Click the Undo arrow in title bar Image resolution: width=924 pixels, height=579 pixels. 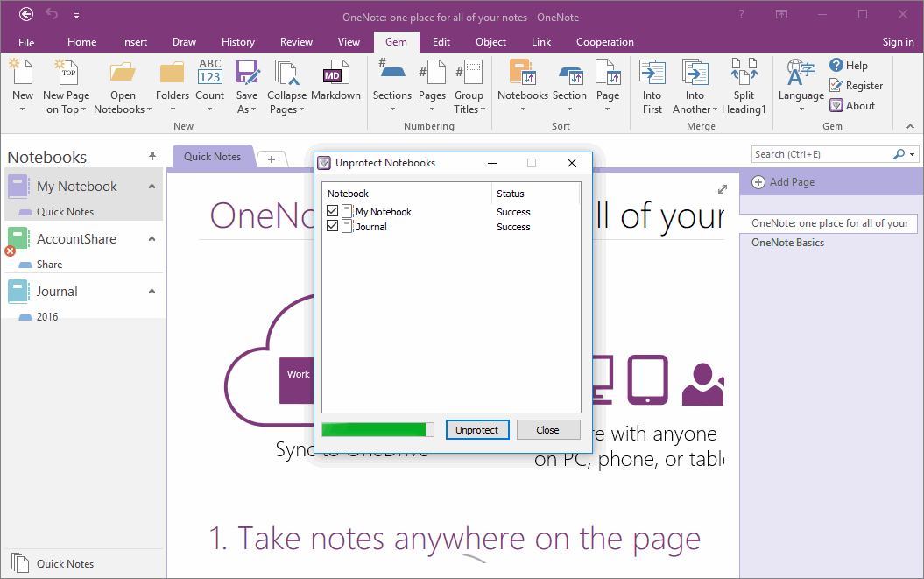pos(52,13)
